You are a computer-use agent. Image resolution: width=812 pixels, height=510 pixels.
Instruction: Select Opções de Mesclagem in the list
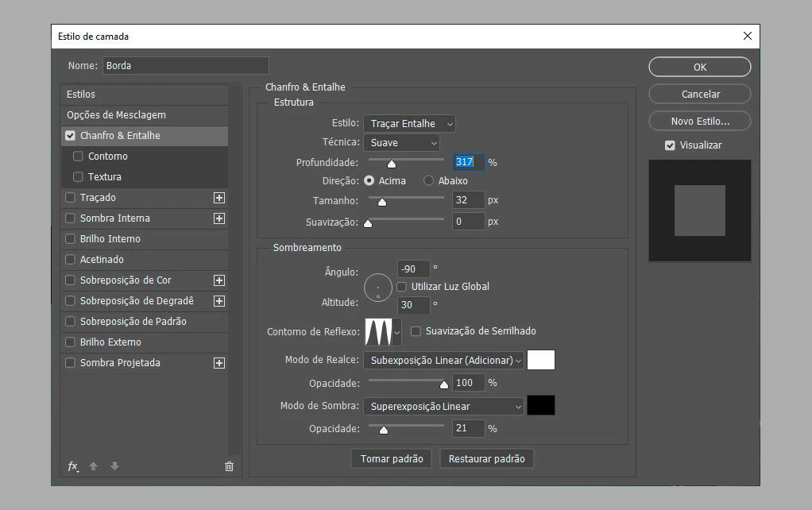click(x=145, y=115)
